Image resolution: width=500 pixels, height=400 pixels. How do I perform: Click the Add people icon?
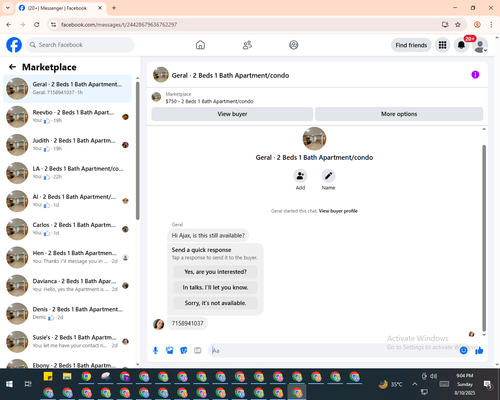click(300, 176)
